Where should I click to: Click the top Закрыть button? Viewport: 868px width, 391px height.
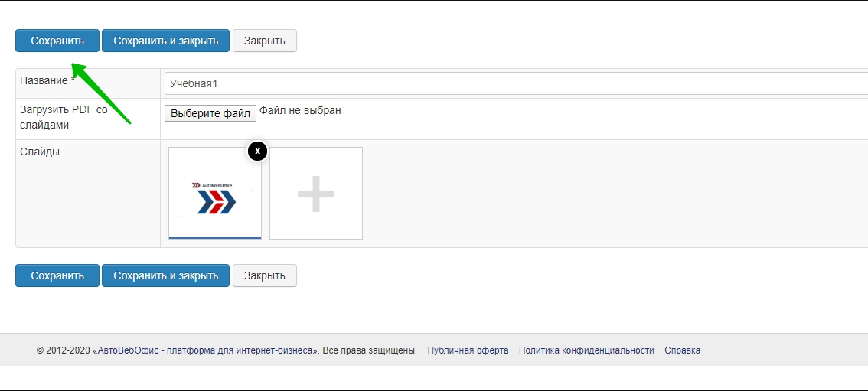point(264,41)
